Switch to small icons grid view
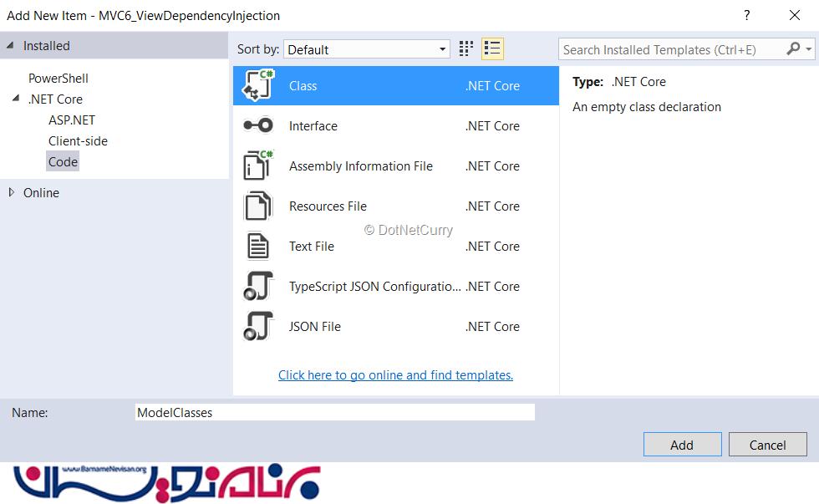Screen dimensions: 819x504 click(x=466, y=48)
